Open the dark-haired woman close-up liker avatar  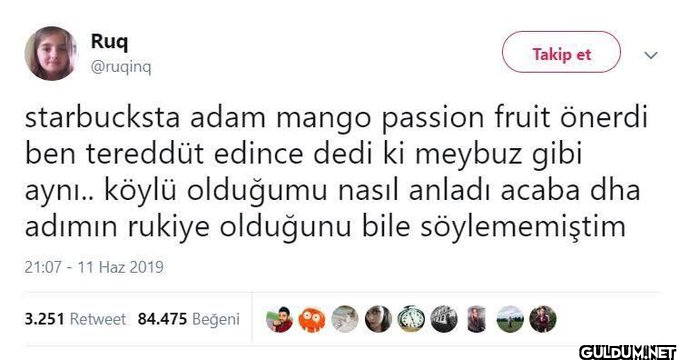click(x=378, y=319)
